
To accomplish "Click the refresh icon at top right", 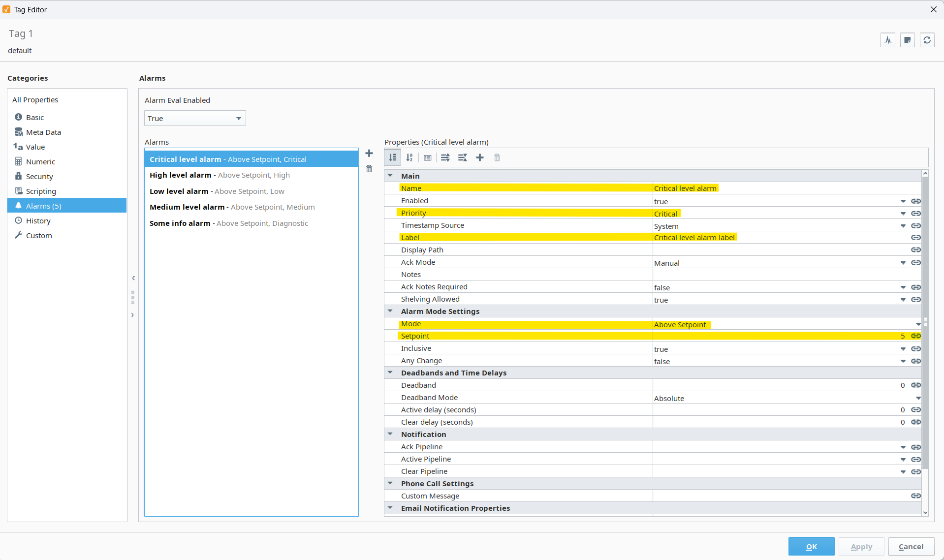I will [927, 40].
